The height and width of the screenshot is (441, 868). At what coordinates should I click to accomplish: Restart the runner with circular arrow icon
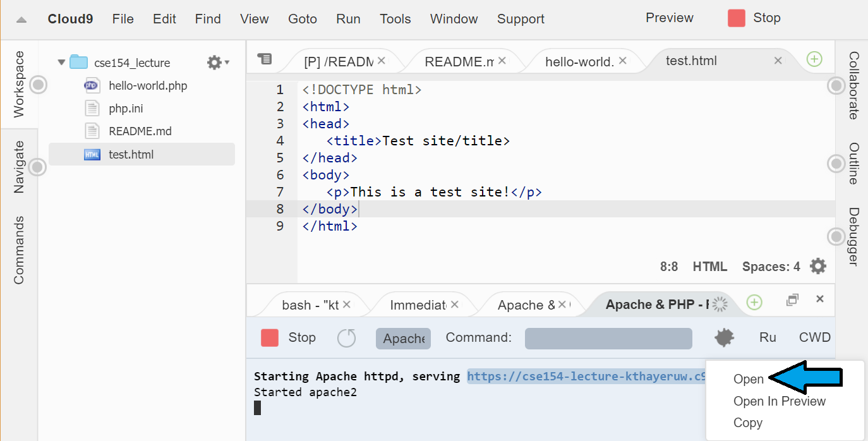click(x=346, y=338)
